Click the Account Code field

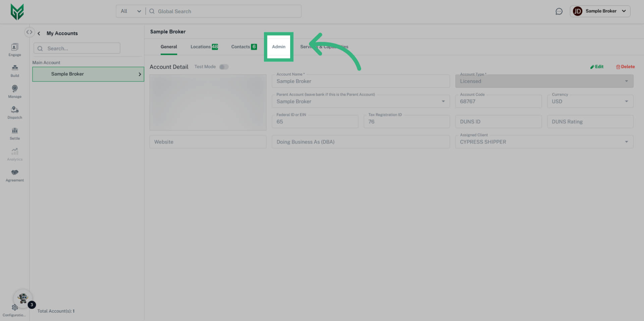tap(498, 101)
